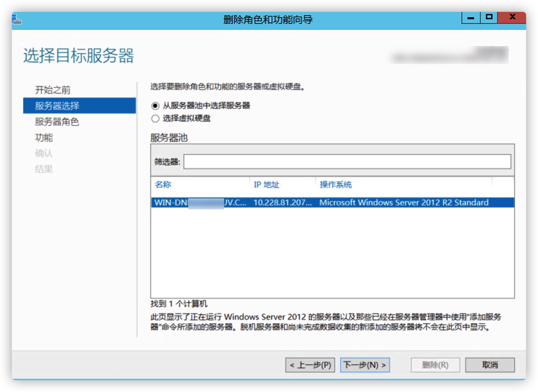Select the WIN-DN server row name
The image size is (538, 392).
(200, 203)
